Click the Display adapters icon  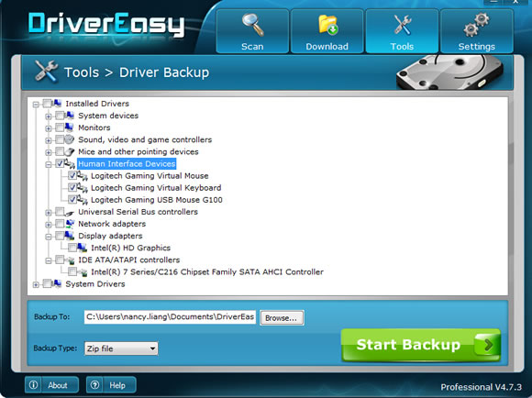coord(70,236)
